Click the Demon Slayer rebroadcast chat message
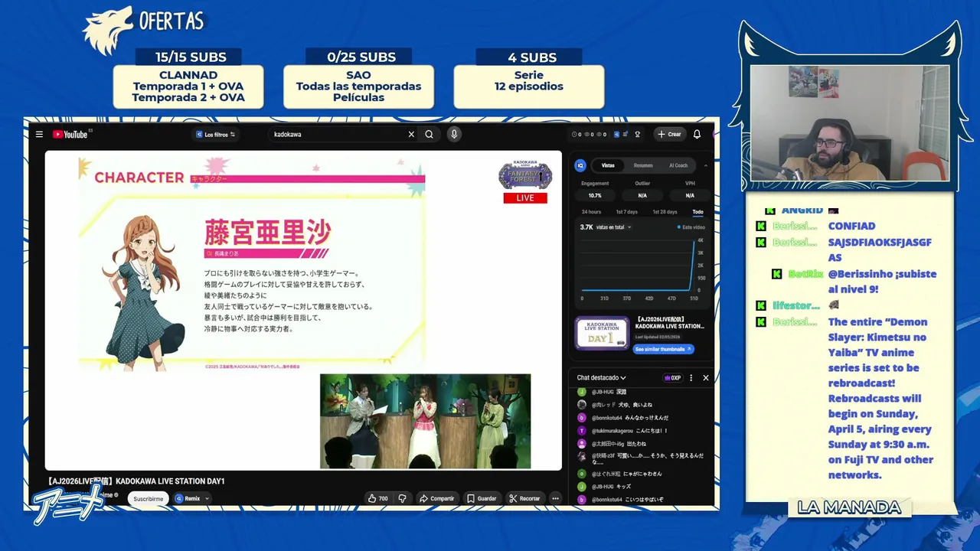 880,398
